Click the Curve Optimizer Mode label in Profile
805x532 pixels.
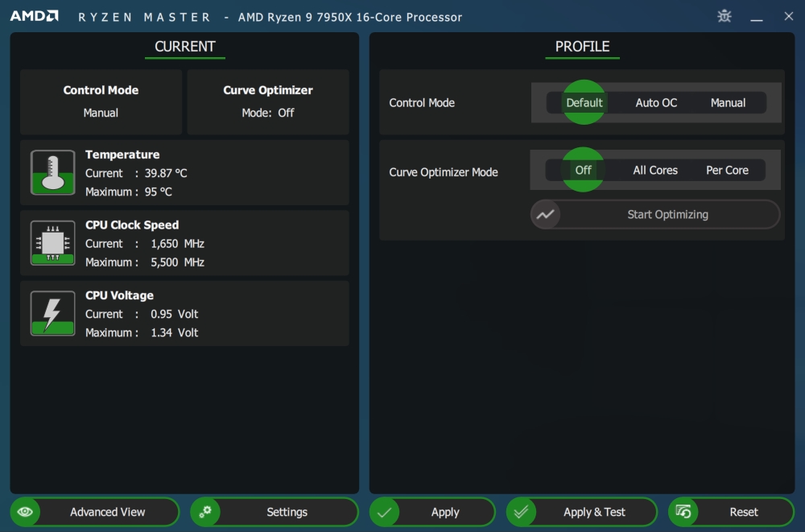pyautogui.click(x=444, y=172)
